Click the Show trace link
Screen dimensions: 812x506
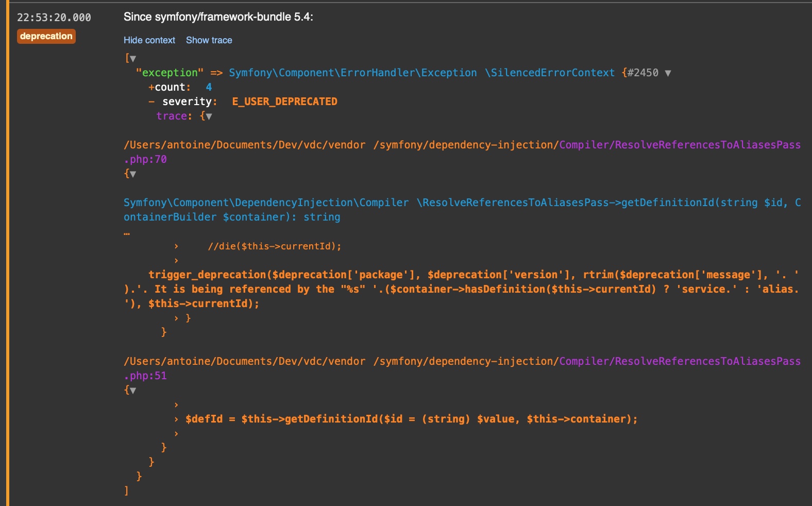pyautogui.click(x=209, y=40)
